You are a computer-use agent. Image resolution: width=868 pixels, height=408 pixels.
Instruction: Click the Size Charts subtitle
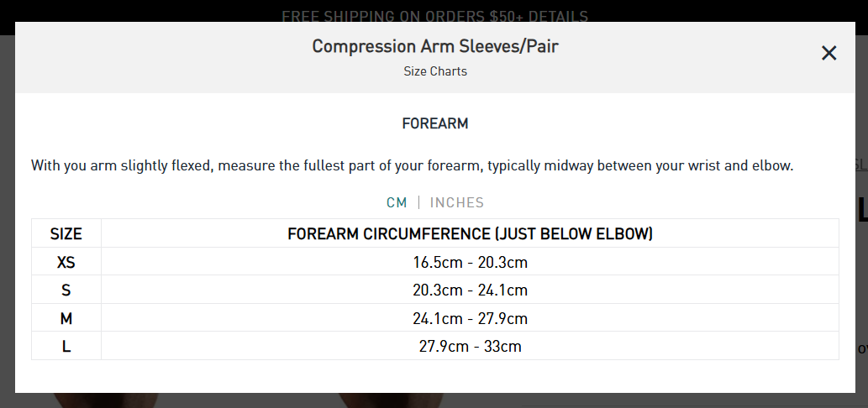pyautogui.click(x=435, y=71)
